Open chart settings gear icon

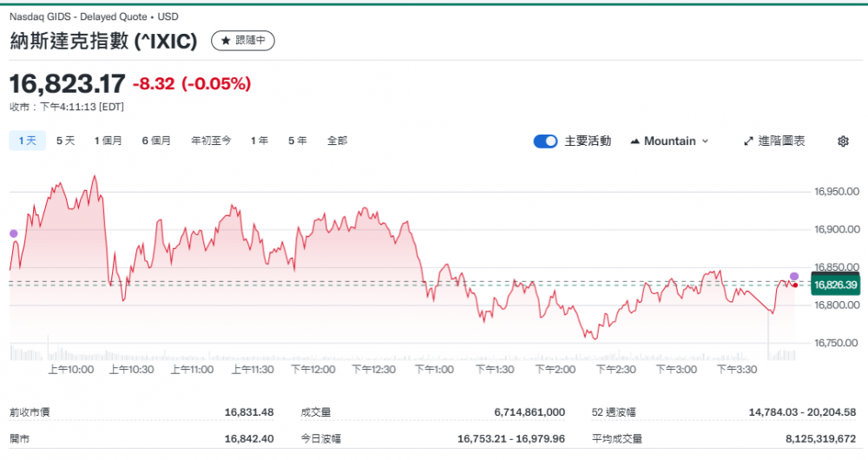(x=842, y=141)
